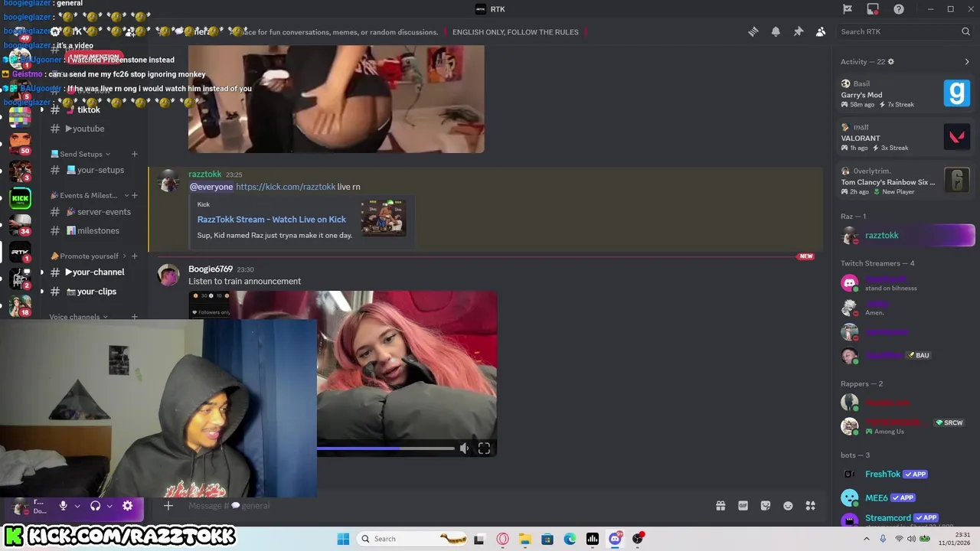Open the send a gift icon
980x551 pixels.
[x=720, y=506]
